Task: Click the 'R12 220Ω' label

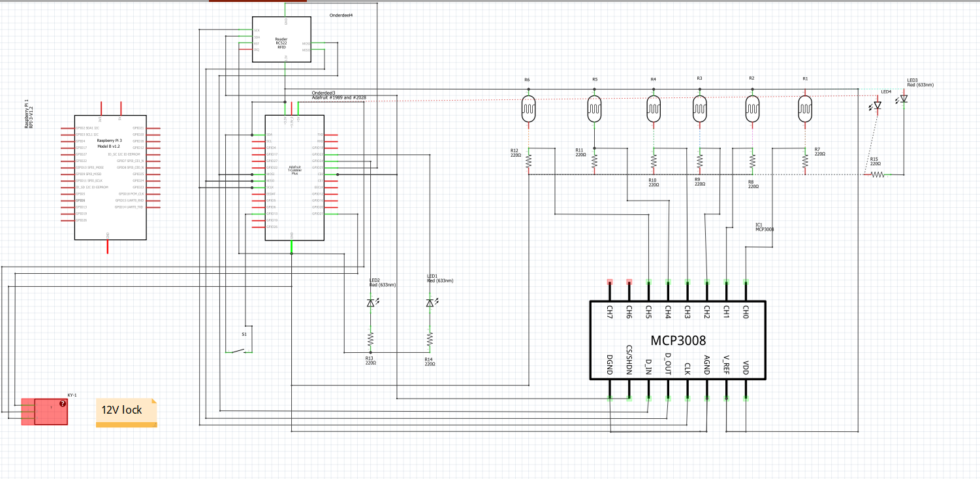Action: tap(516, 152)
